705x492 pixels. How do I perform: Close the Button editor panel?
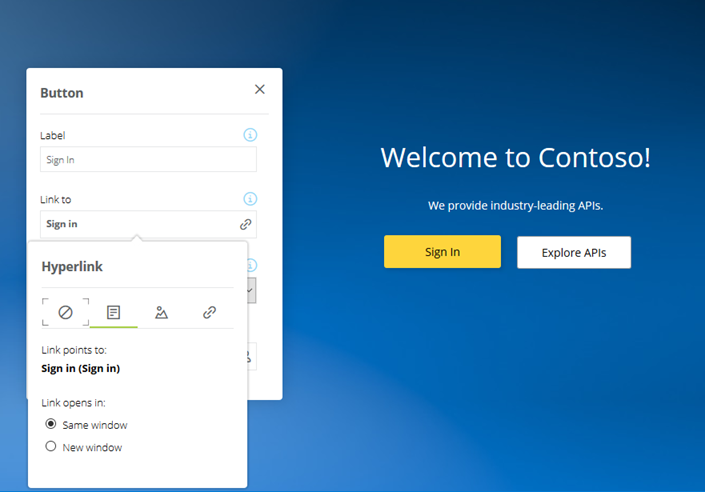(259, 89)
